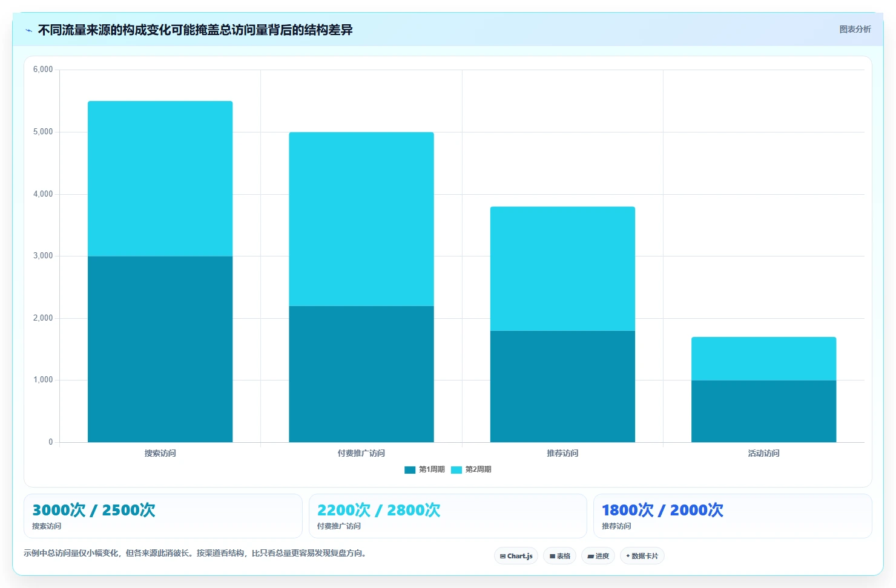Image resolution: width=896 pixels, height=588 pixels.
Task: Click the 搜索访问 第1周期 dark bar segment
Action: tap(160, 349)
